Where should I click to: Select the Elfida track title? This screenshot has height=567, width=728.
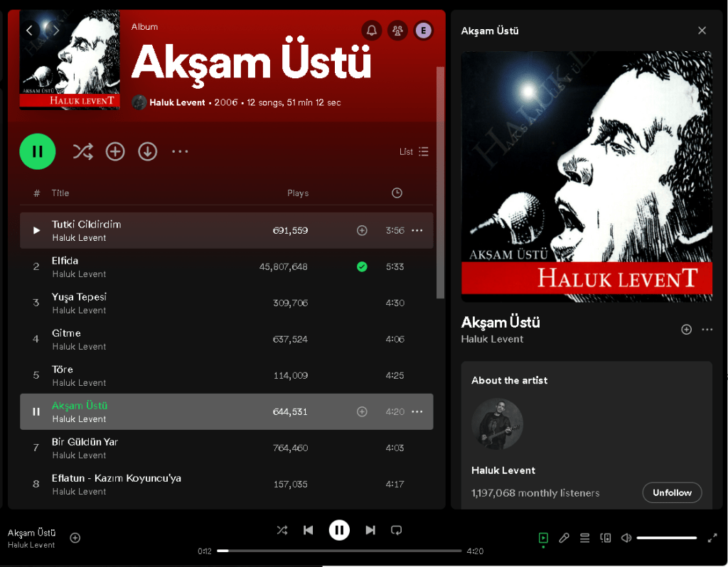coord(65,261)
